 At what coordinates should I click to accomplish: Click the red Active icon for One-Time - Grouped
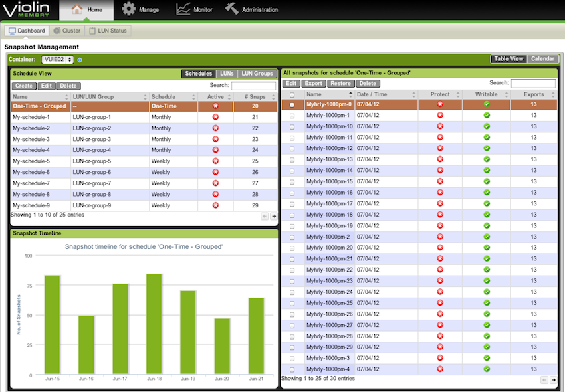[x=215, y=106]
